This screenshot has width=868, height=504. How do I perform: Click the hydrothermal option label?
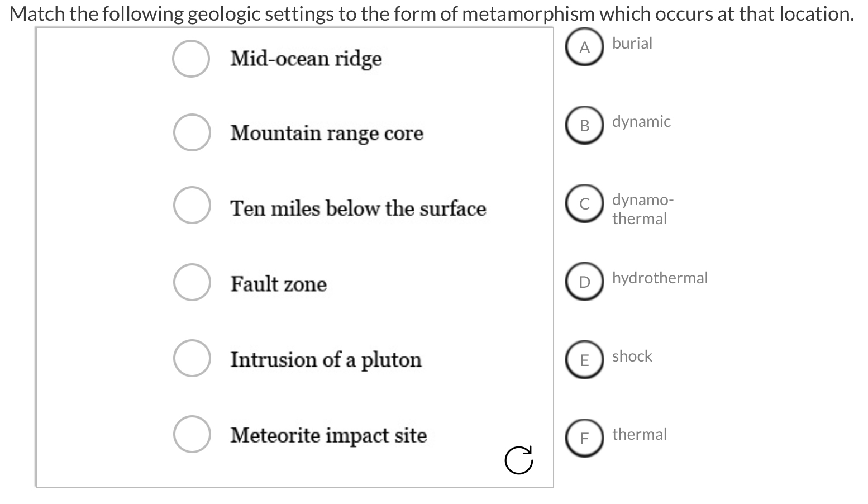pyautogui.click(x=660, y=278)
